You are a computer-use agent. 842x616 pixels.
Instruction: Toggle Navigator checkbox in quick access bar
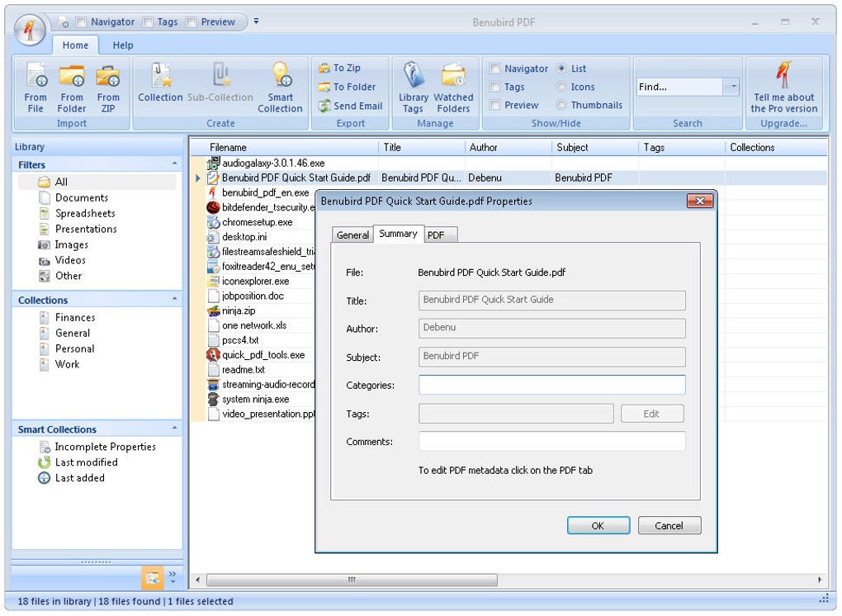tap(81, 22)
